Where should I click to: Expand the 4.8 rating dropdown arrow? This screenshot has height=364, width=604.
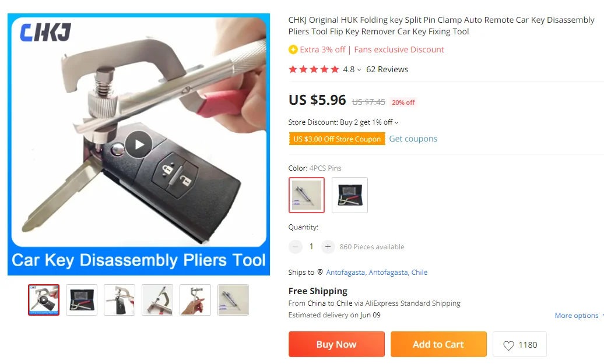pos(359,70)
